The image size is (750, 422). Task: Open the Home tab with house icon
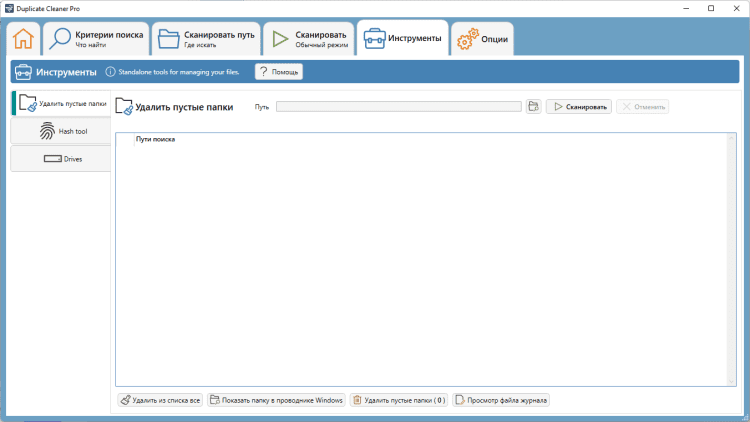click(x=23, y=39)
